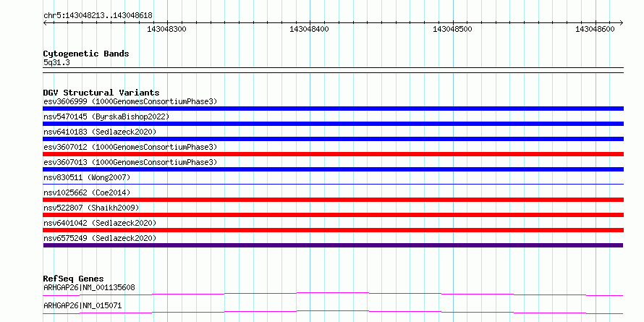Select variant label nsv6410183 (Sedlazeck2020)
The height and width of the screenshot is (322, 644).
(x=100, y=132)
